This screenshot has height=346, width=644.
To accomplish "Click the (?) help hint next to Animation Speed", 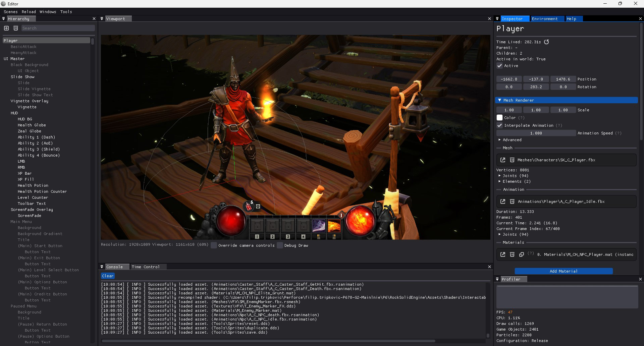I will [619, 133].
